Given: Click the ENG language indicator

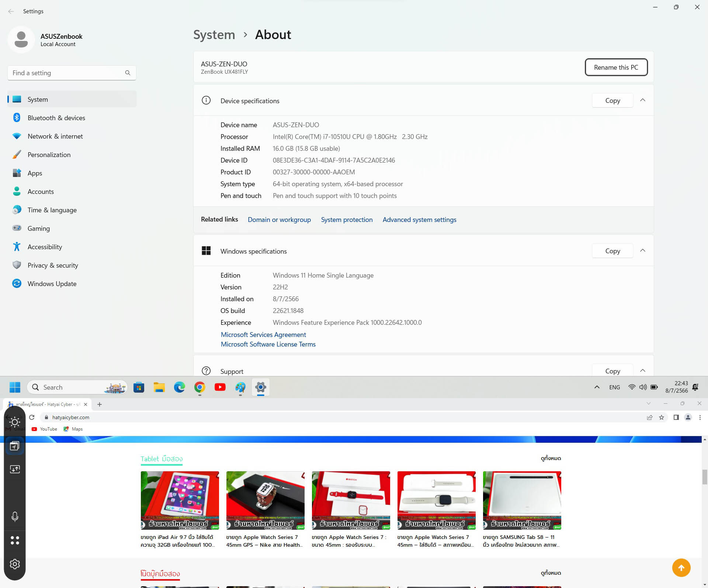Looking at the screenshot, I should coord(614,387).
